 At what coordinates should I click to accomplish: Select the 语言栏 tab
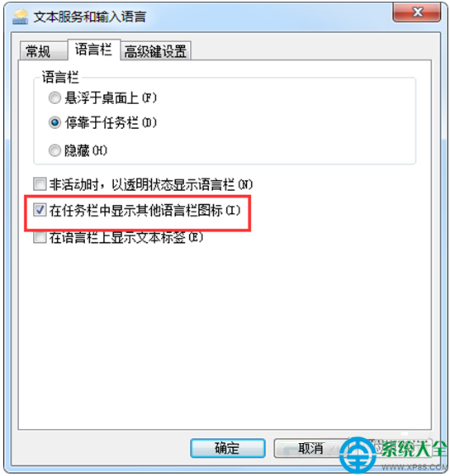(x=93, y=50)
